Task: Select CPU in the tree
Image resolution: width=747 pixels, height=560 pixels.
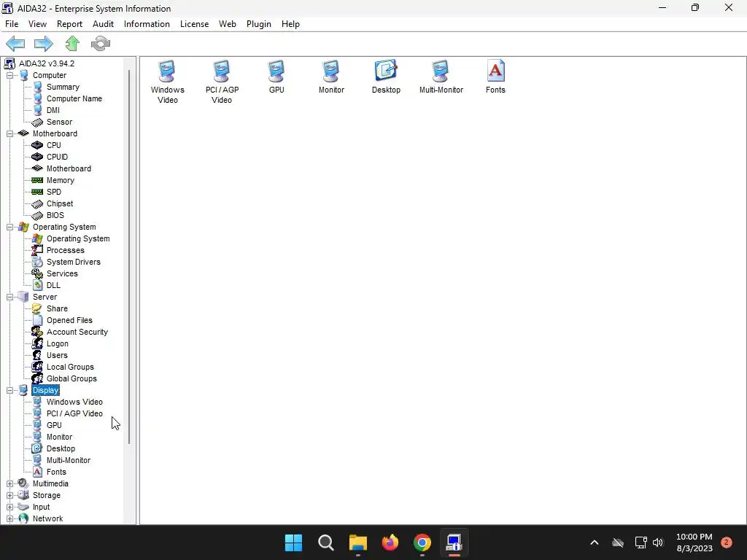Action: point(54,145)
